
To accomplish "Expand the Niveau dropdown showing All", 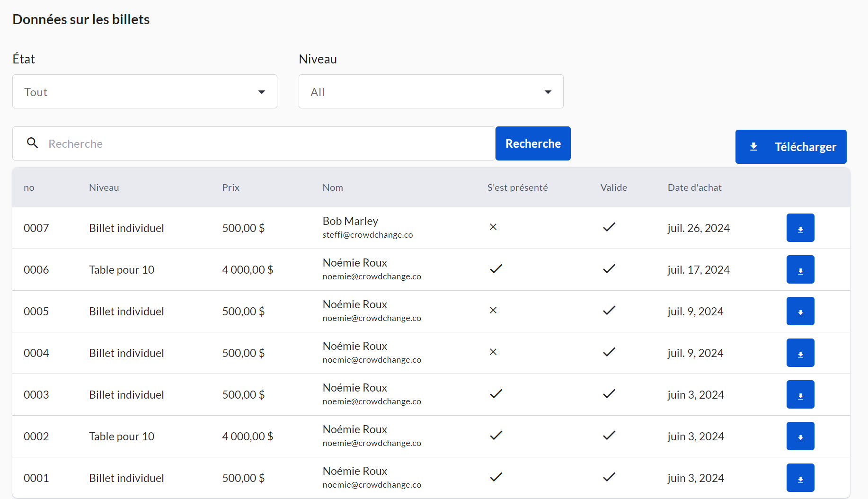I will 431,91.
